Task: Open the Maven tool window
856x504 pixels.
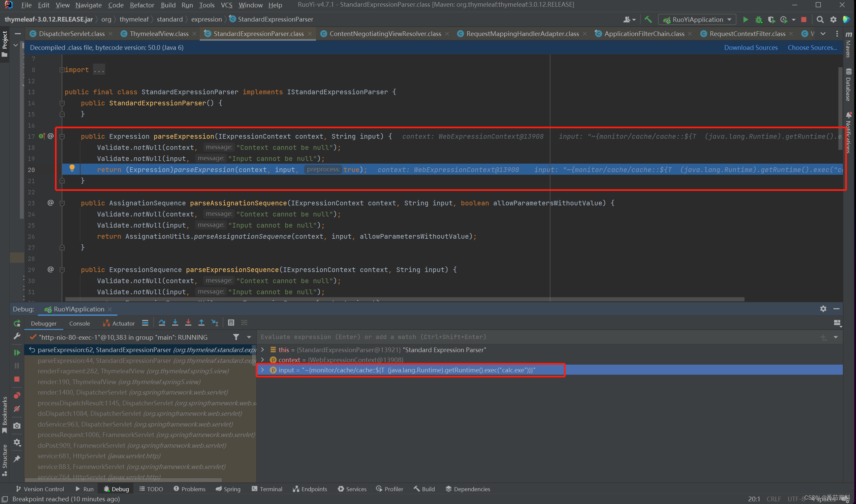Action: click(849, 44)
